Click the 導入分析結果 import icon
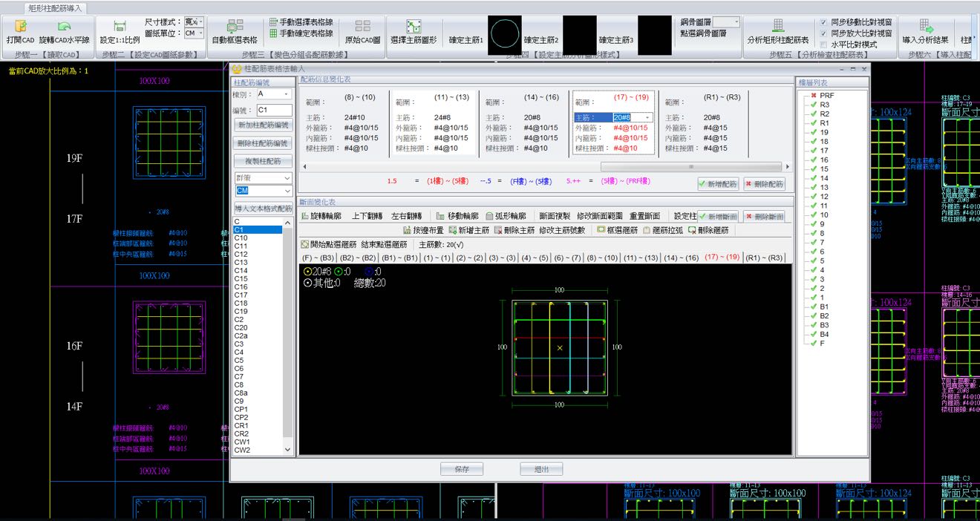 926,27
